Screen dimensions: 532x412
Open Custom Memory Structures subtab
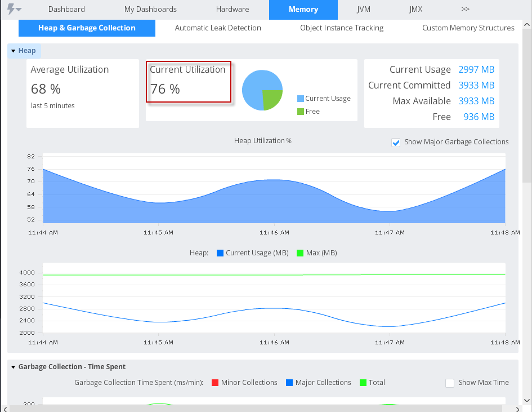(x=468, y=28)
